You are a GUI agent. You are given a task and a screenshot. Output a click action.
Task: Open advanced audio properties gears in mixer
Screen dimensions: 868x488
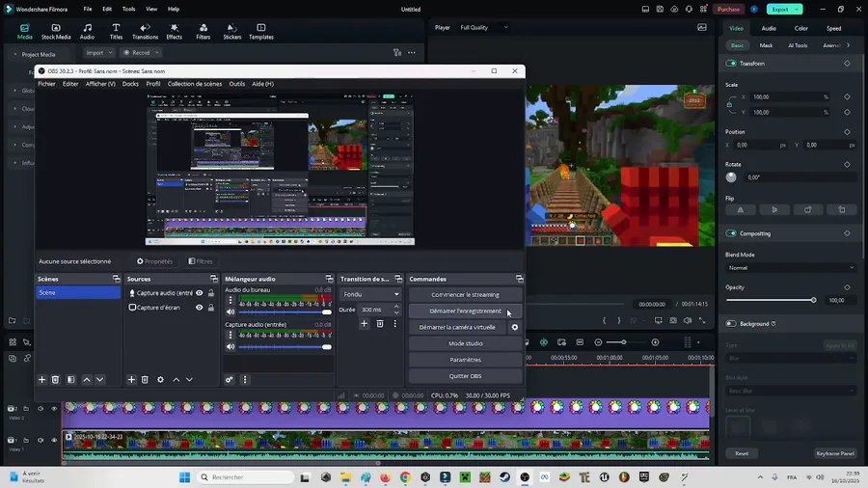[230, 380]
